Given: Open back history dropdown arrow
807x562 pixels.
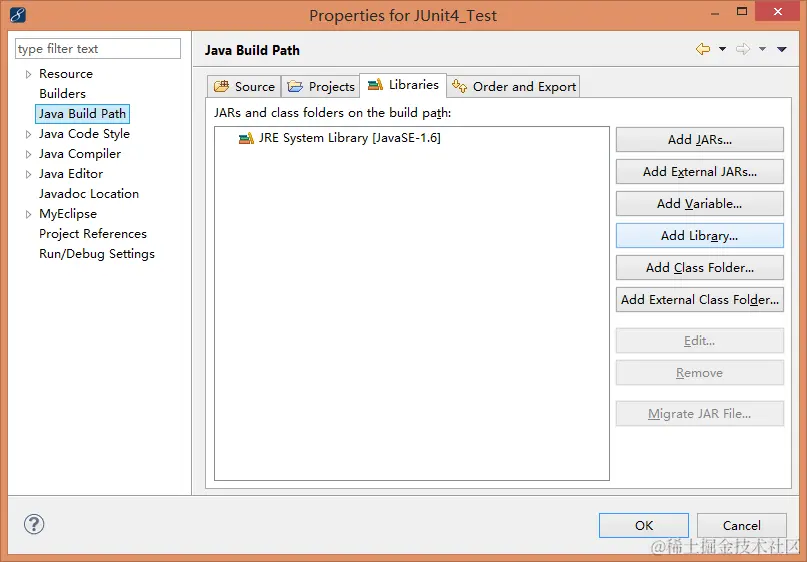Looking at the screenshot, I should [x=722, y=49].
